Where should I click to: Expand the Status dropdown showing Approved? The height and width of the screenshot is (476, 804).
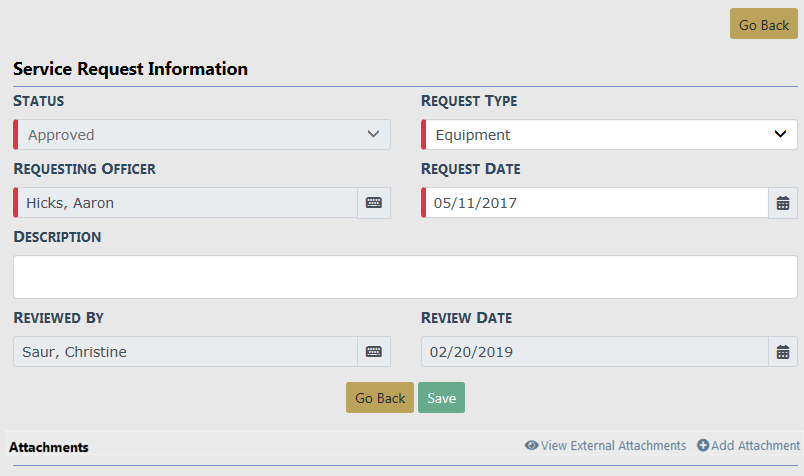click(203, 135)
